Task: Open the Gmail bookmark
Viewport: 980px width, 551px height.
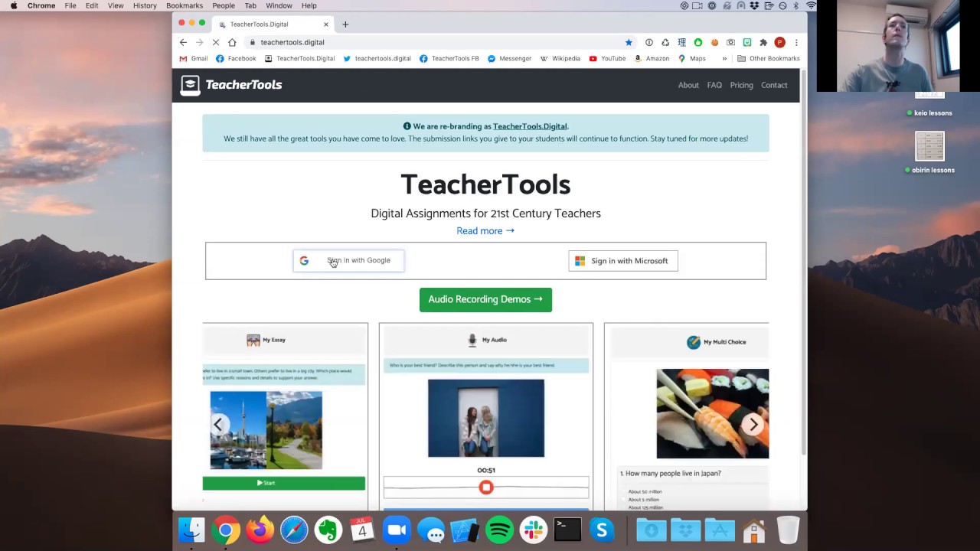Action: pyautogui.click(x=194, y=58)
